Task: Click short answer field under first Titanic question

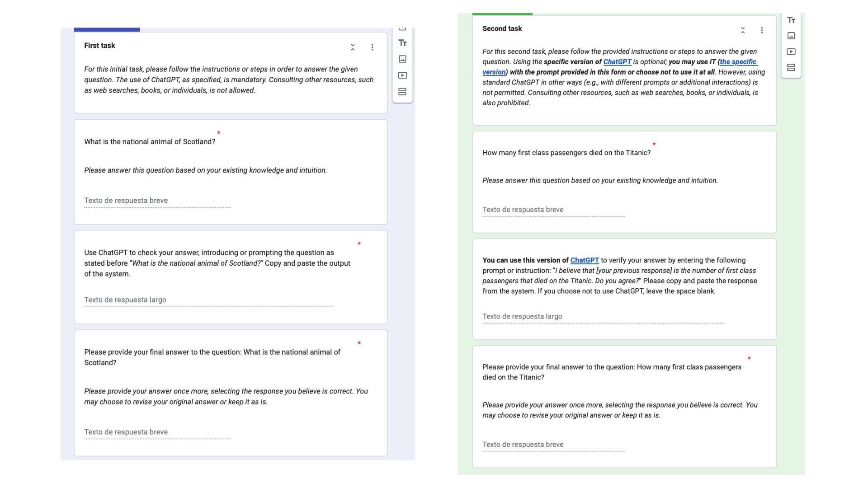Action: click(x=553, y=210)
